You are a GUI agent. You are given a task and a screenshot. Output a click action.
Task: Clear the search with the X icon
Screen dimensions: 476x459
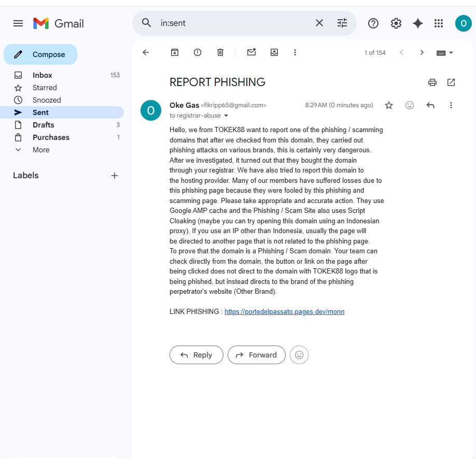click(x=319, y=23)
